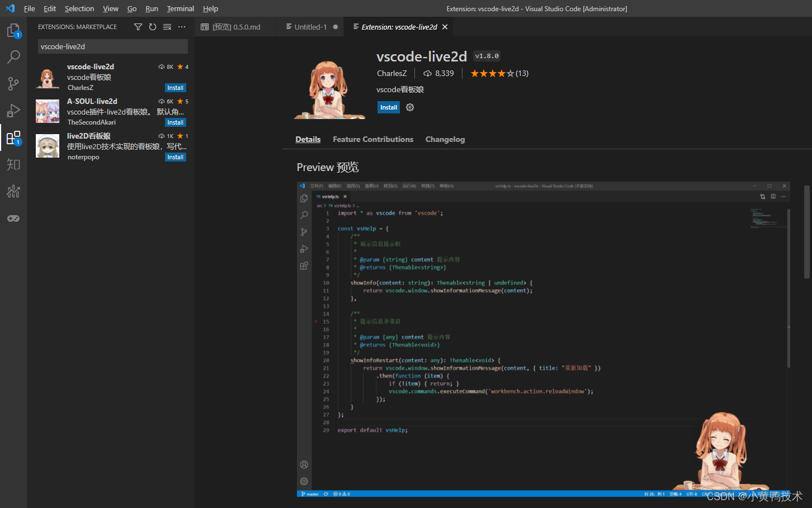
Task: Open the CharlesZ publisher link
Action: pos(392,73)
